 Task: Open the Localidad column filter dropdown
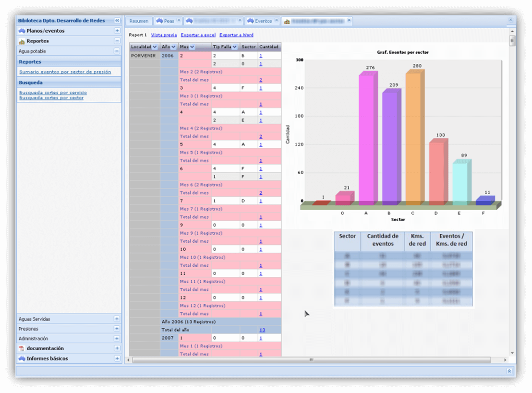155,47
